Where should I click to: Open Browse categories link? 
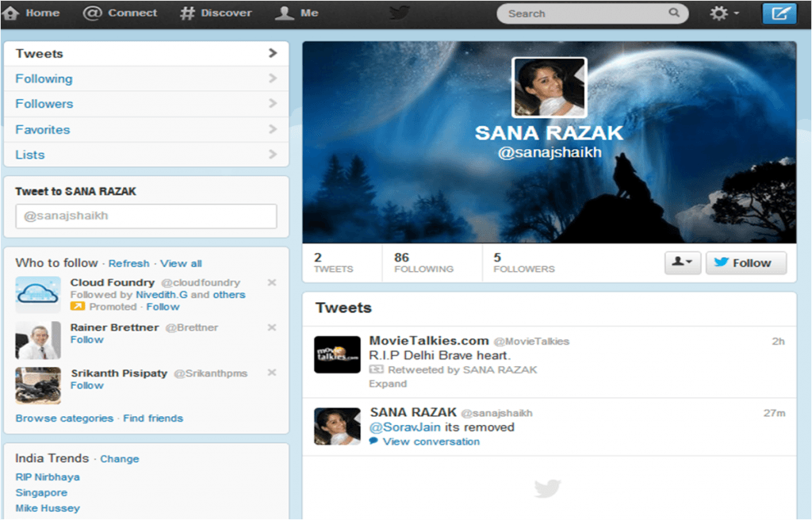point(64,419)
